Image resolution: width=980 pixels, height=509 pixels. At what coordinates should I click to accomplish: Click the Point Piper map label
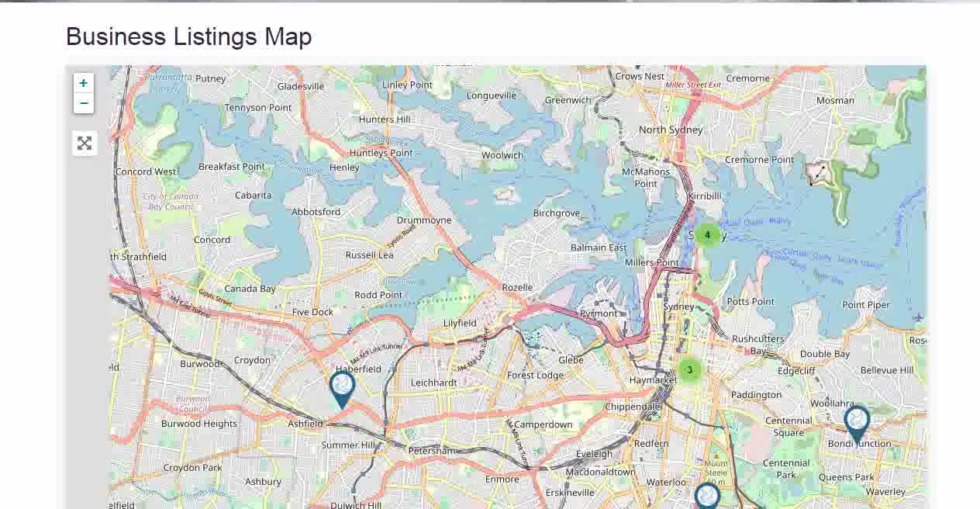[x=866, y=305]
